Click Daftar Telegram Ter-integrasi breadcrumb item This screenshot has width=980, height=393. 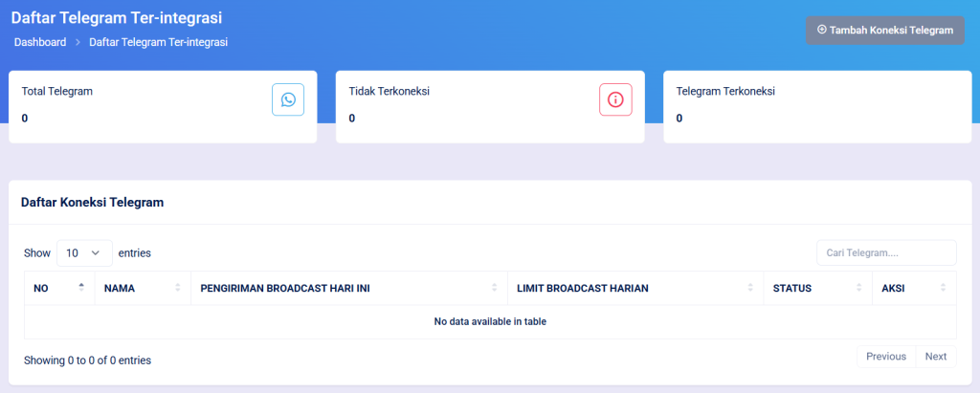[158, 42]
